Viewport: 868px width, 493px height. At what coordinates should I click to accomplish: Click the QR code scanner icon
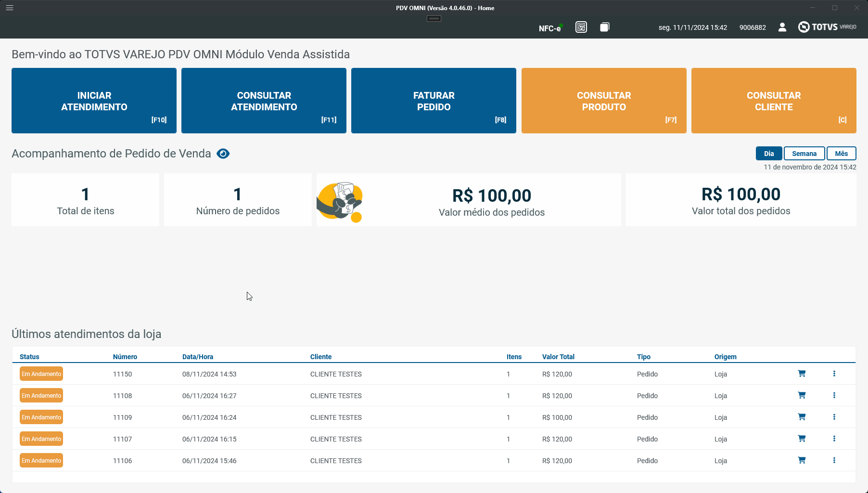[581, 27]
